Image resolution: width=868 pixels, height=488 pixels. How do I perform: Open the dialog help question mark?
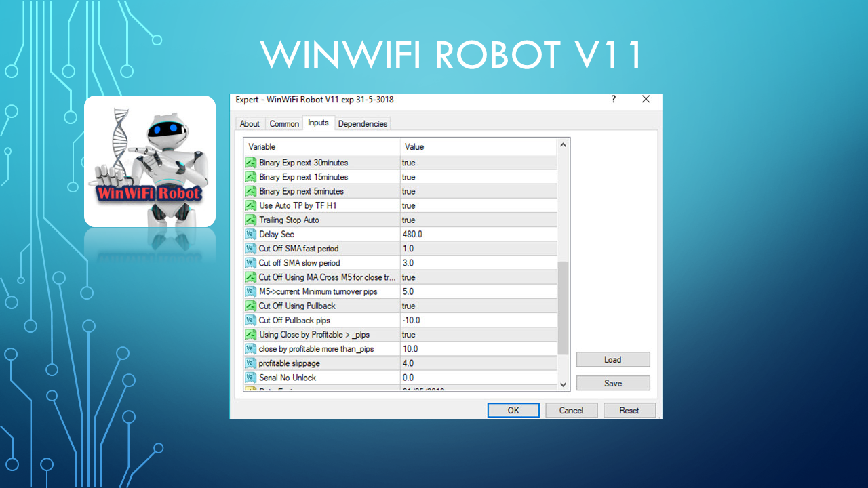click(614, 99)
